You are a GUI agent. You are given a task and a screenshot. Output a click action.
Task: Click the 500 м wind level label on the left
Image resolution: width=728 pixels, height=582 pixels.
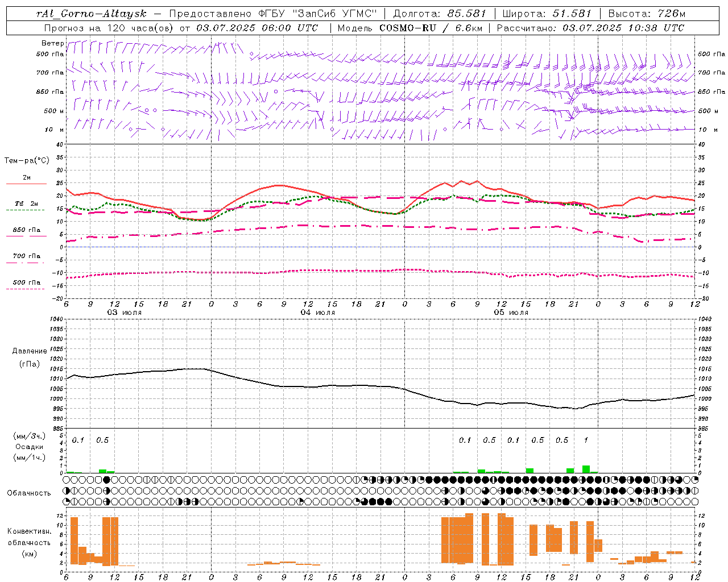coord(54,111)
